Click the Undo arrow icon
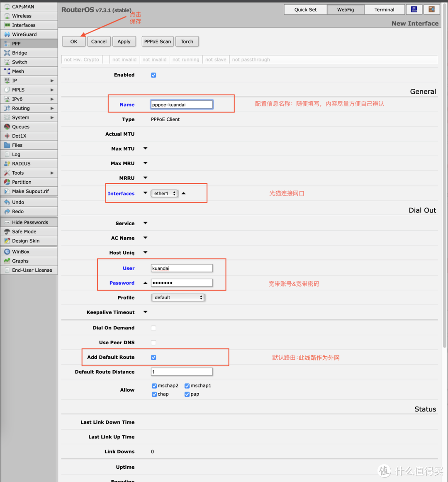The height and width of the screenshot is (482, 448). 7,202
